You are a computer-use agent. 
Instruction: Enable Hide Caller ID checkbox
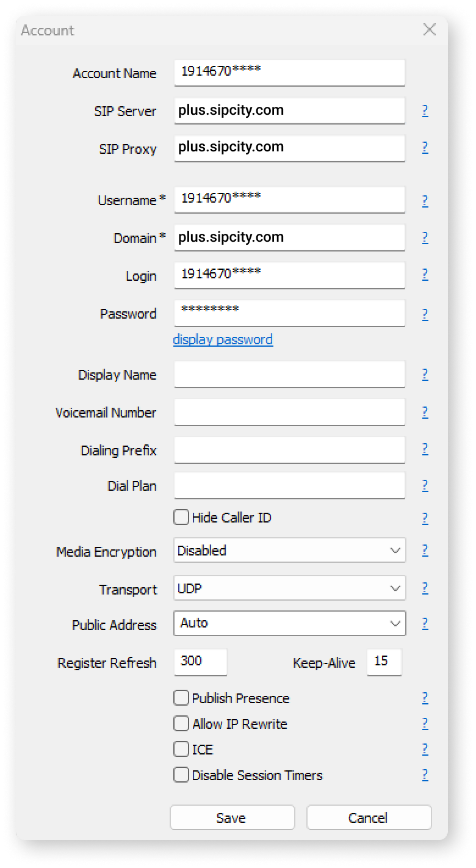(181, 518)
